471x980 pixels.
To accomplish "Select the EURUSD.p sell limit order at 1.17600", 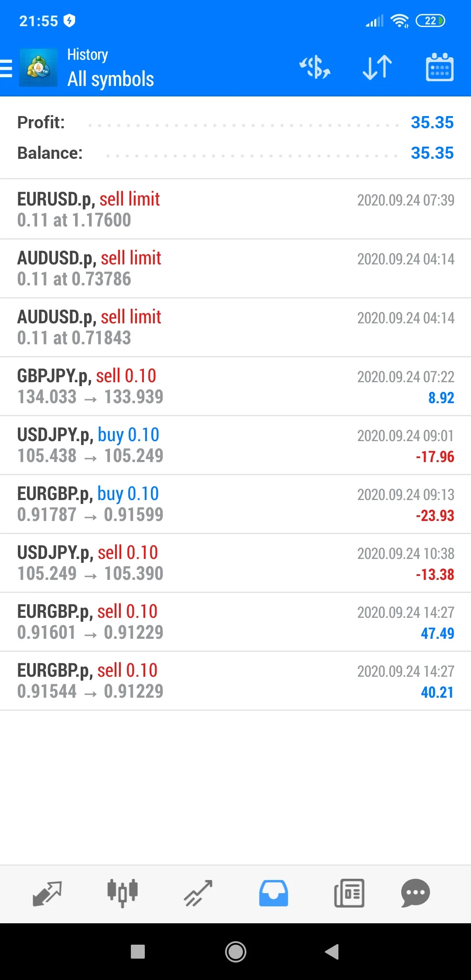I will click(235, 209).
